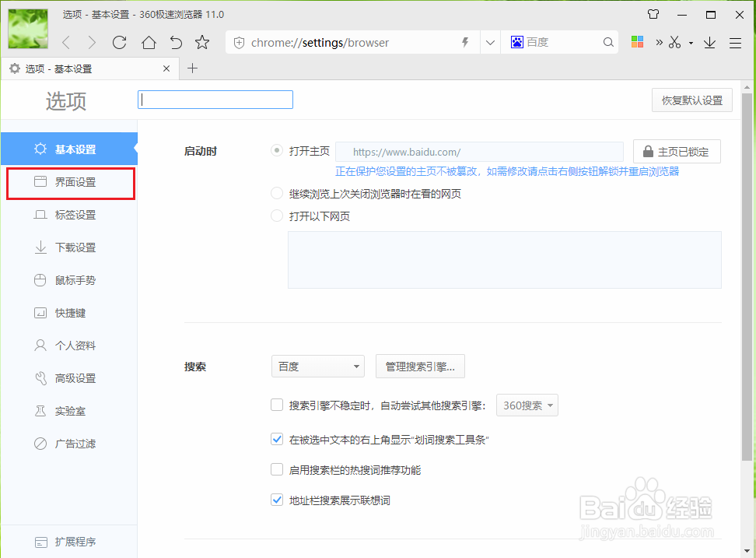Image resolution: width=756 pixels, height=558 pixels.
Task: Click the bookmark star in address bar
Action: tap(202, 42)
